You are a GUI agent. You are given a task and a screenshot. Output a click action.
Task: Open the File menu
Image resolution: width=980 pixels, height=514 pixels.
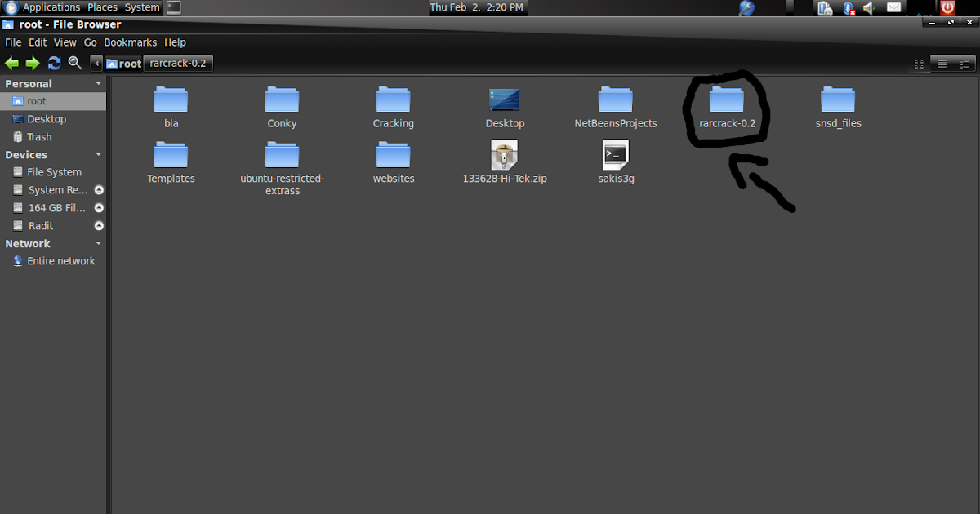(x=12, y=42)
